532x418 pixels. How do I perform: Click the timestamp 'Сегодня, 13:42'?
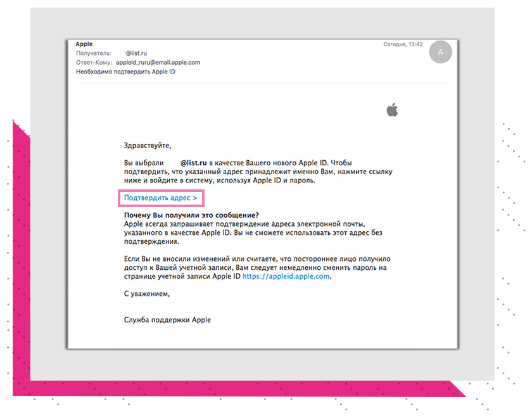pos(403,44)
